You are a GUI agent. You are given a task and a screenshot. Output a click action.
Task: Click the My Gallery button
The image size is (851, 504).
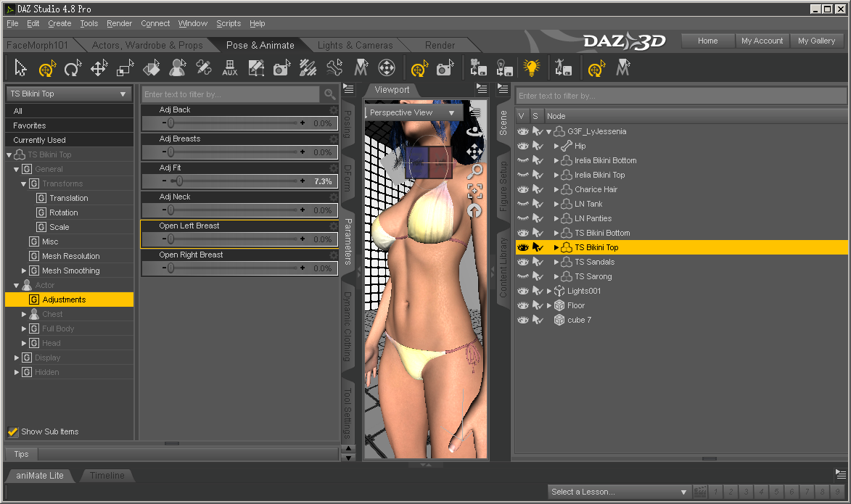pos(816,41)
